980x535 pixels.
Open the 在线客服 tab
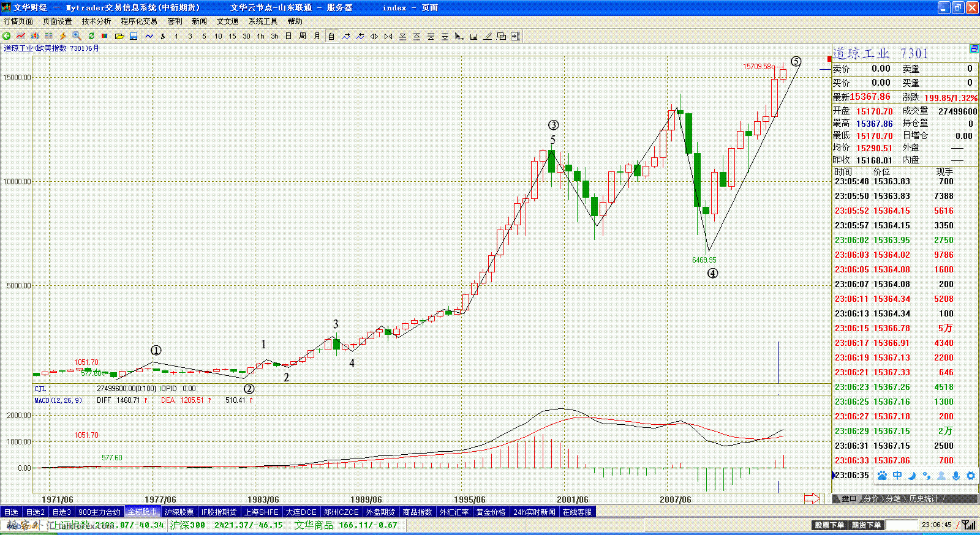(x=578, y=512)
